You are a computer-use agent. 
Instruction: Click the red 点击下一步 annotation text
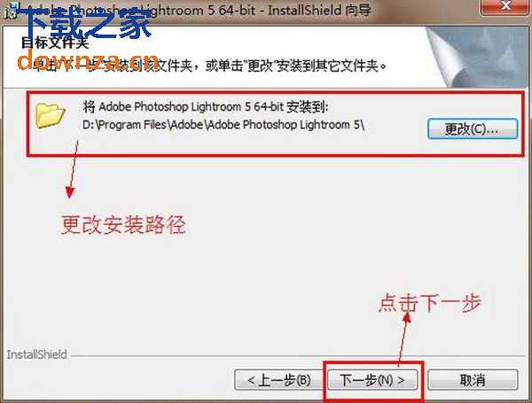pyautogui.click(x=429, y=302)
